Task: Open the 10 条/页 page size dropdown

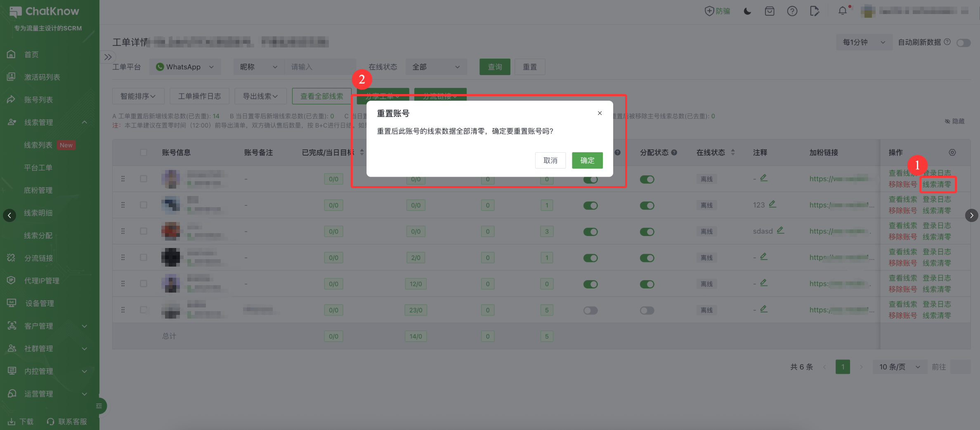Action: tap(899, 367)
